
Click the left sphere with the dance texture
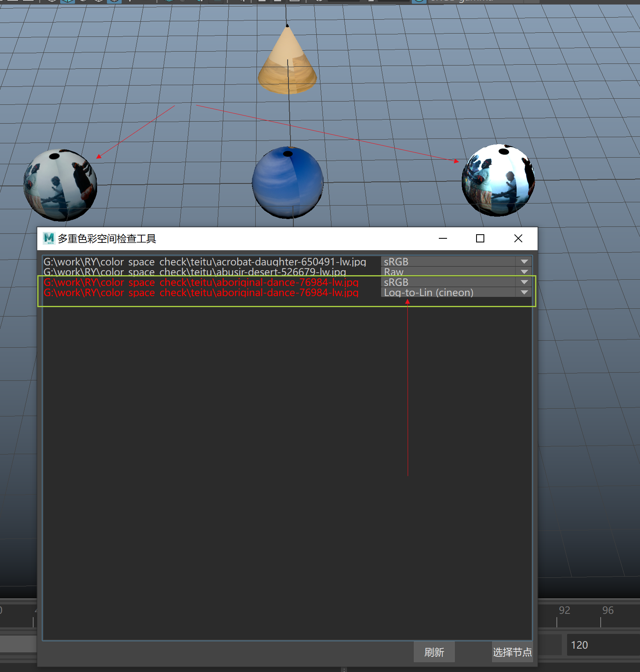[x=60, y=185]
